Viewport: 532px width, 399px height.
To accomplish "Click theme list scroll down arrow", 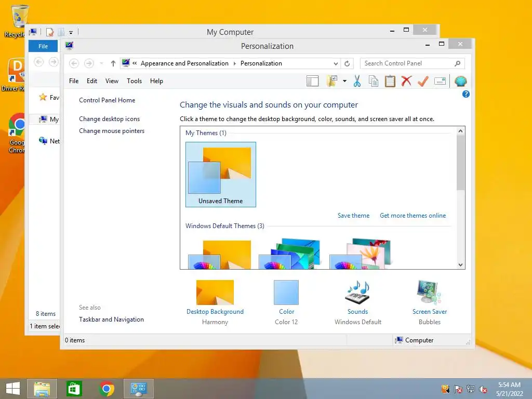I will (x=460, y=265).
